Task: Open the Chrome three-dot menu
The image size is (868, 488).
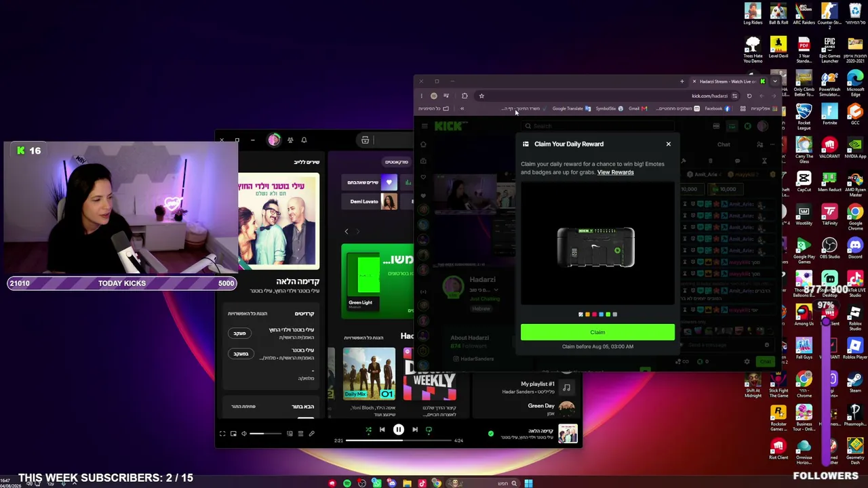Action: (421, 96)
